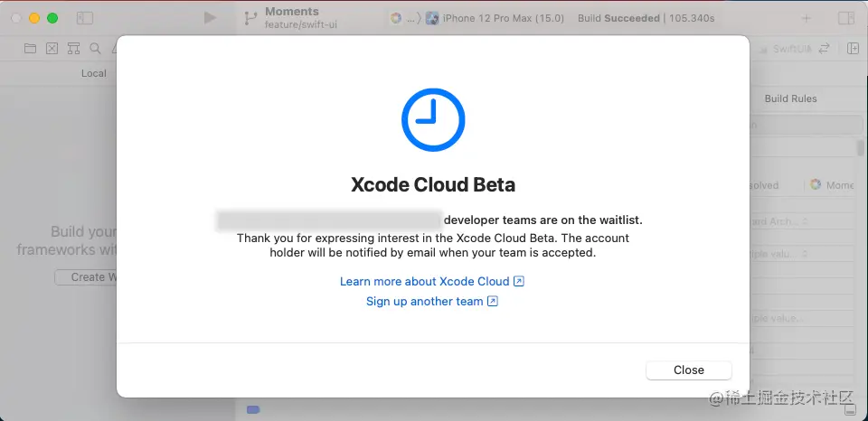Click the build settings search field
The width and height of the screenshot is (868, 421).
pos(807,125)
